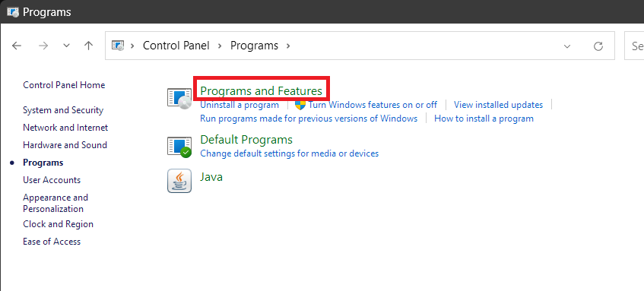Click the Back arrow button
644x291 pixels.
click(x=17, y=46)
